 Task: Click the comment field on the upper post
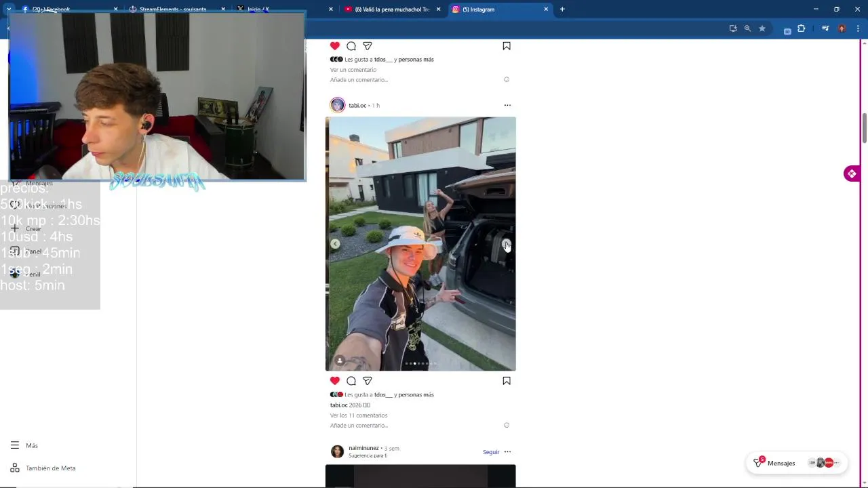[359, 80]
